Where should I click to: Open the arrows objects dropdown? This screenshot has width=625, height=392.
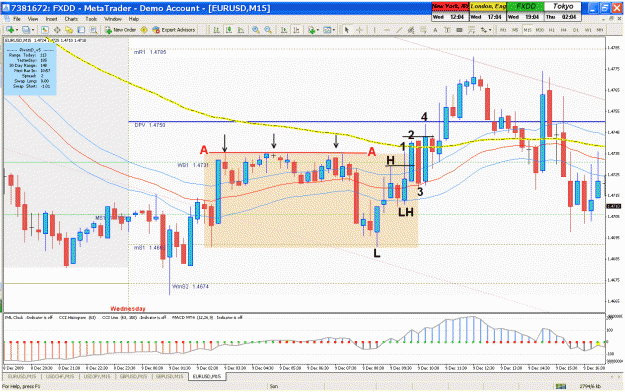pyautogui.click(x=485, y=30)
